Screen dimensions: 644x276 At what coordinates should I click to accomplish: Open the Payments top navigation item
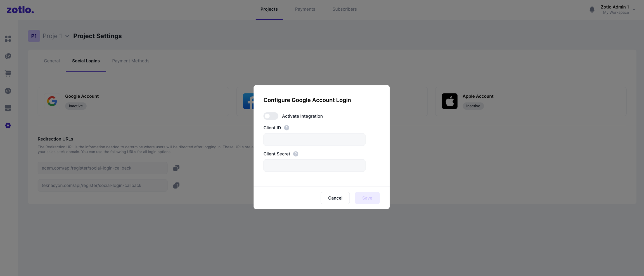305,9
